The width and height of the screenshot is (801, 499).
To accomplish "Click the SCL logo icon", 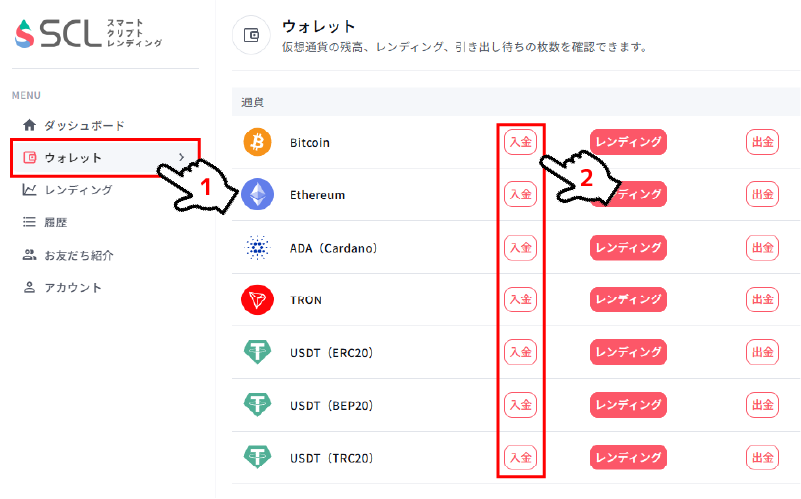I will (x=26, y=35).
